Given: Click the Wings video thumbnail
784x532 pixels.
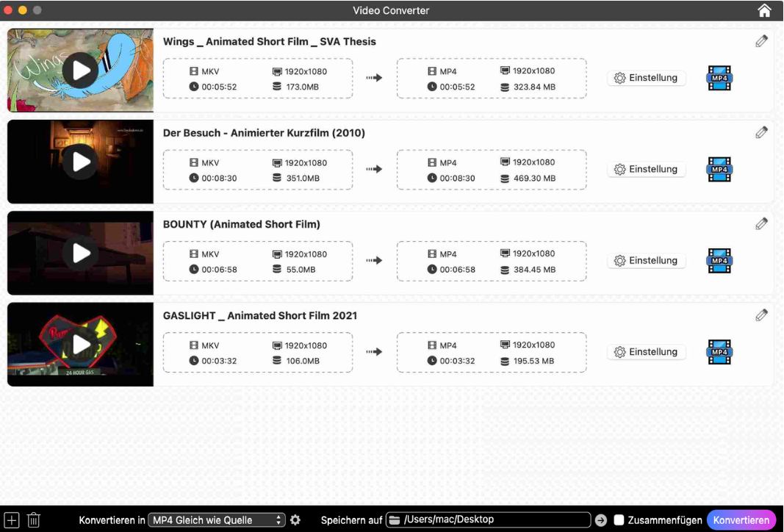Looking at the screenshot, I should 79,70.
